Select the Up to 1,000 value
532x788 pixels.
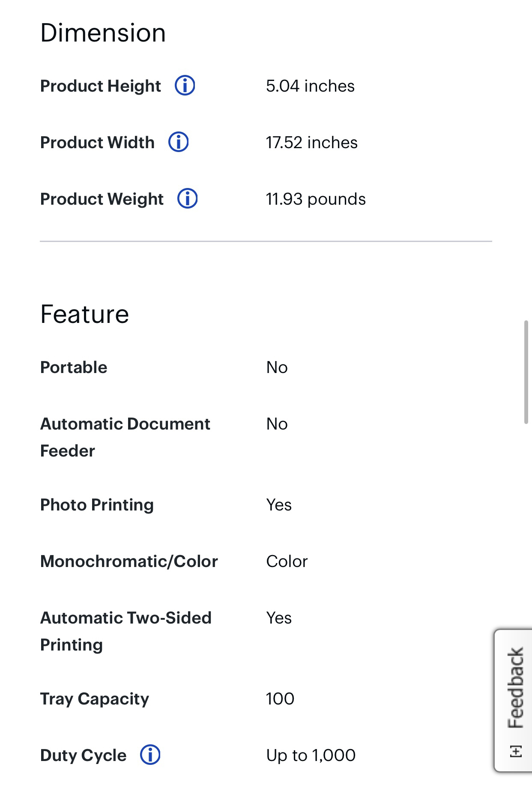pyautogui.click(x=311, y=755)
